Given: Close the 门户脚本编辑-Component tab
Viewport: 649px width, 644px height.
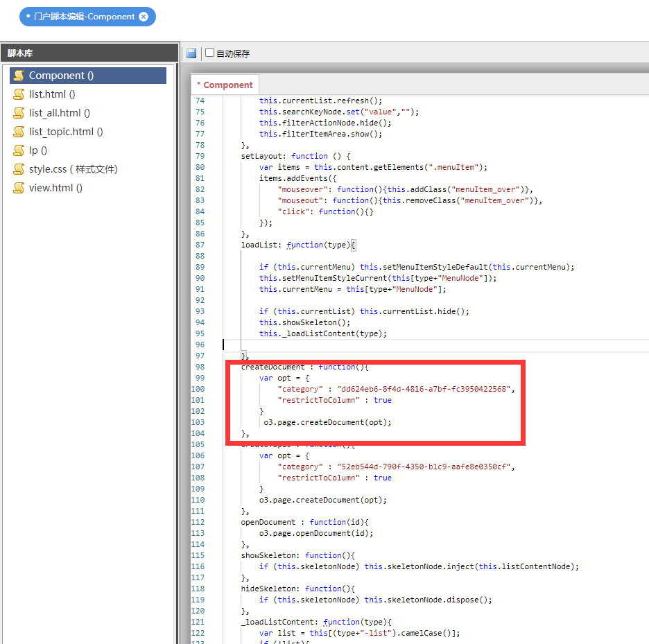Looking at the screenshot, I should 144,17.
